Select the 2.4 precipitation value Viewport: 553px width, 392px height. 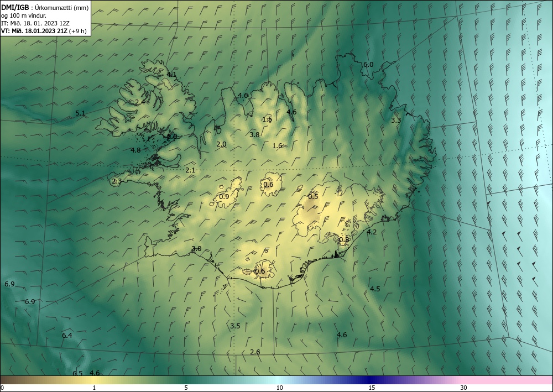[140, 102]
